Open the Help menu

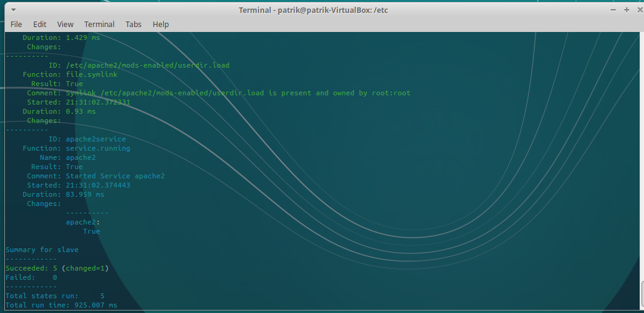(x=161, y=24)
